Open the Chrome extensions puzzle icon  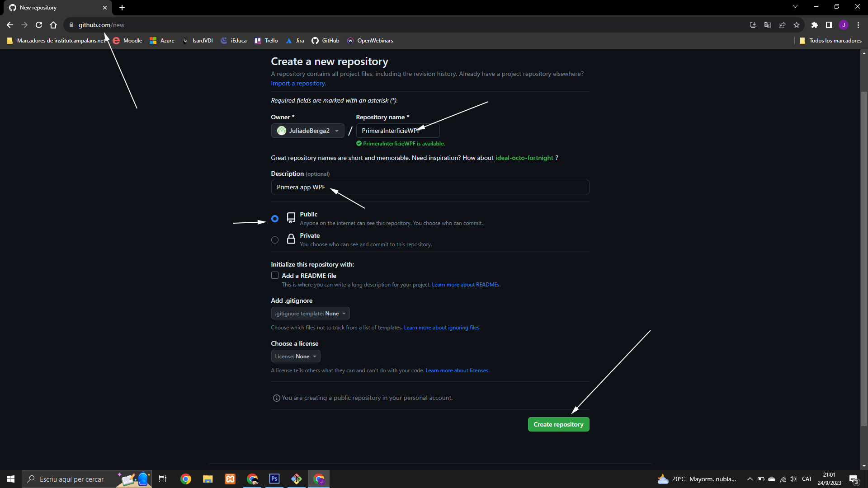pos(814,25)
